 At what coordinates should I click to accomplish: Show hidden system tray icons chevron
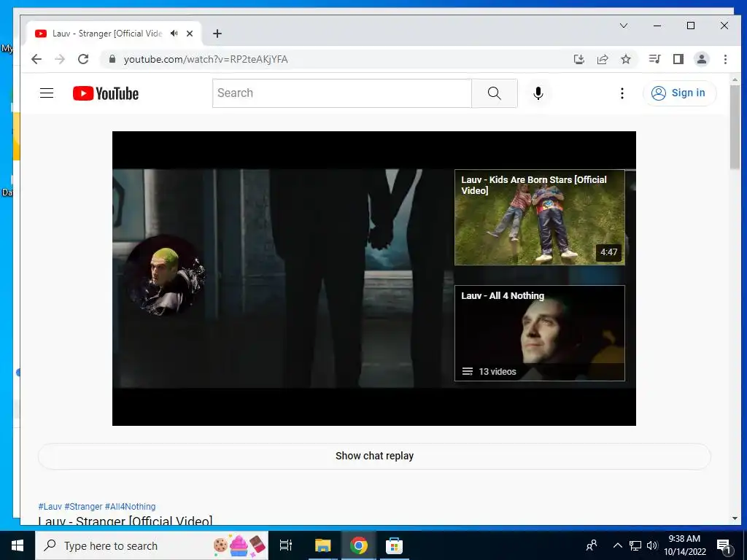[x=617, y=545]
